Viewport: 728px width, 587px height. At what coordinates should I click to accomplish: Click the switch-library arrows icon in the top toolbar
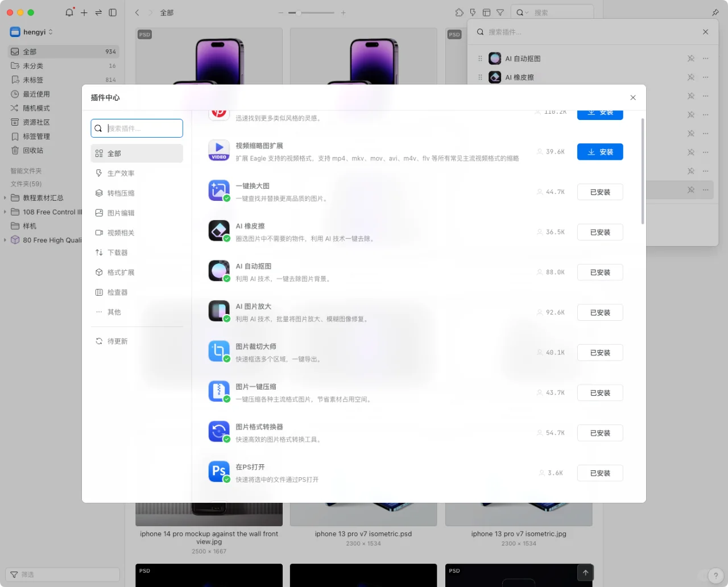click(98, 13)
